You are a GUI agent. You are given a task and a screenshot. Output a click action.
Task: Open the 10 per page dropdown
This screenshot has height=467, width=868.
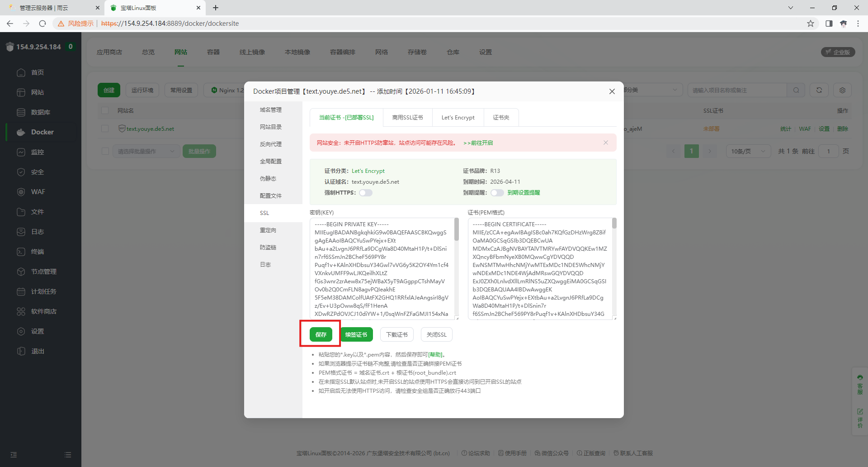(x=748, y=151)
